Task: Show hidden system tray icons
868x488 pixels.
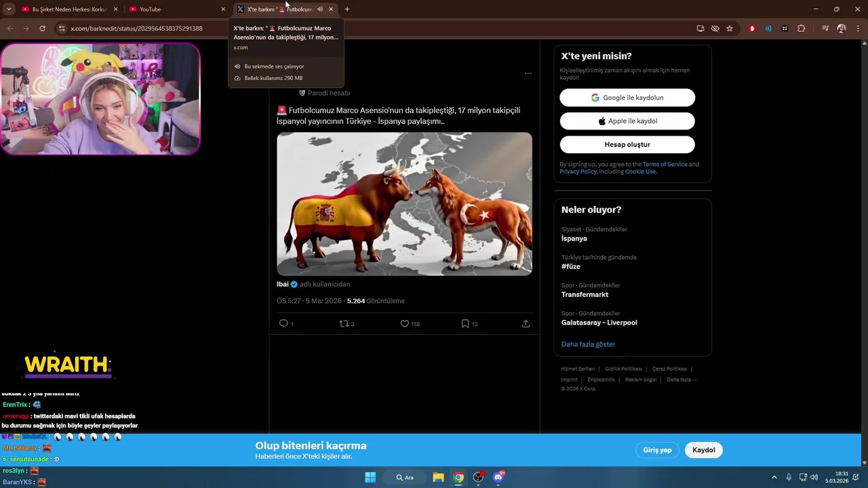Action: coord(774,477)
